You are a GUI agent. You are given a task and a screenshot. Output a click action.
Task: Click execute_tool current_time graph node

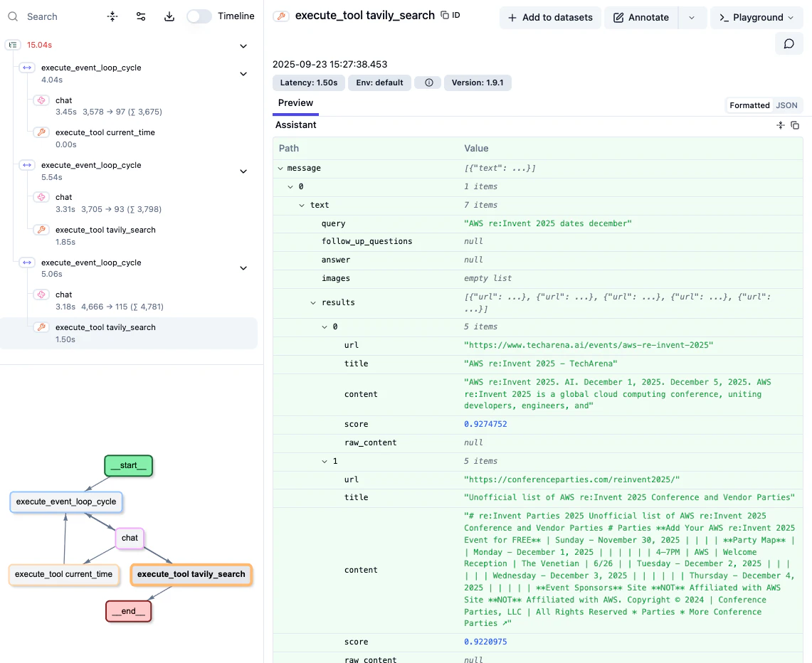(64, 575)
